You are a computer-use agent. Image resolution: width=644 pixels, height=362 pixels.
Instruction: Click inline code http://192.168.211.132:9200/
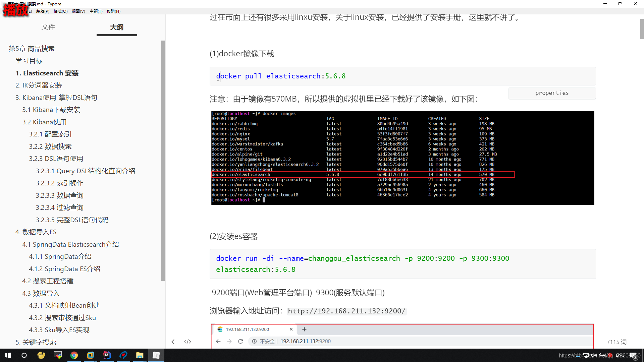coord(346,311)
